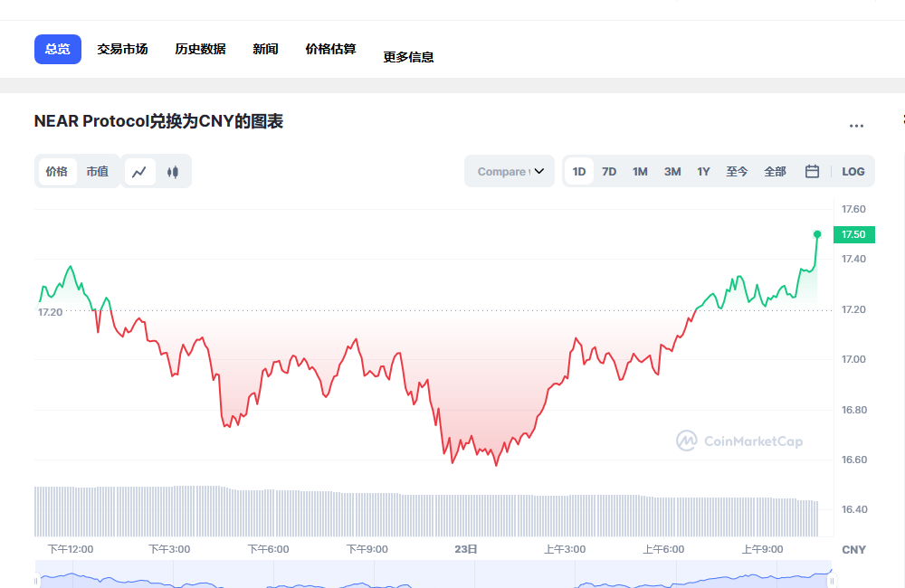The width and height of the screenshot is (905, 588).
Task: Select the 价格 price toggle
Action: (x=56, y=171)
